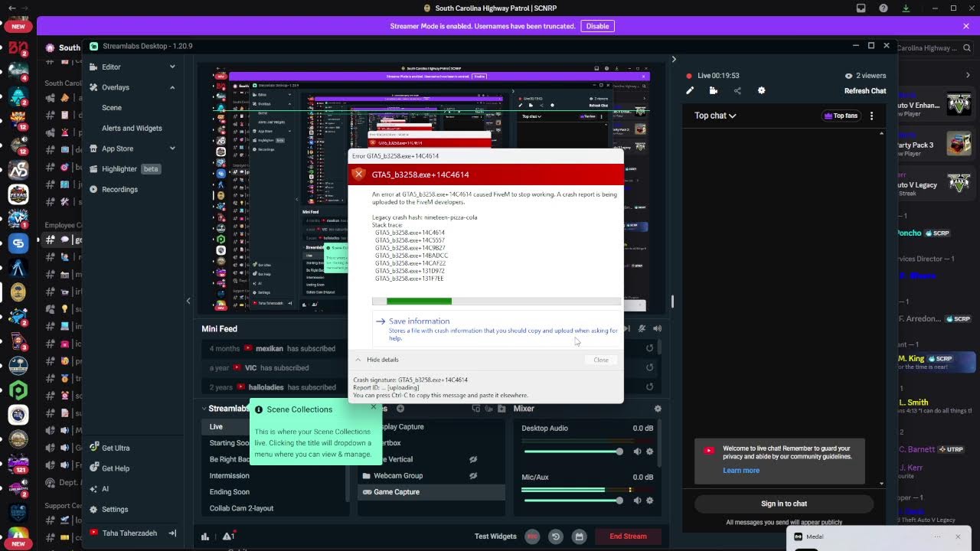This screenshot has width=980, height=551.
Task: Click the replay buffer icon
Action: coord(556,536)
